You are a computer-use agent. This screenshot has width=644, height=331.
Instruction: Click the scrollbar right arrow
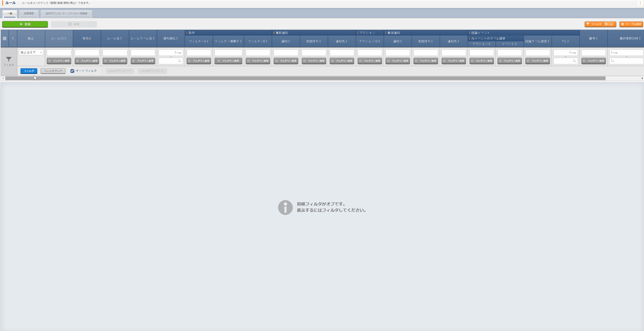(x=642, y=78)
